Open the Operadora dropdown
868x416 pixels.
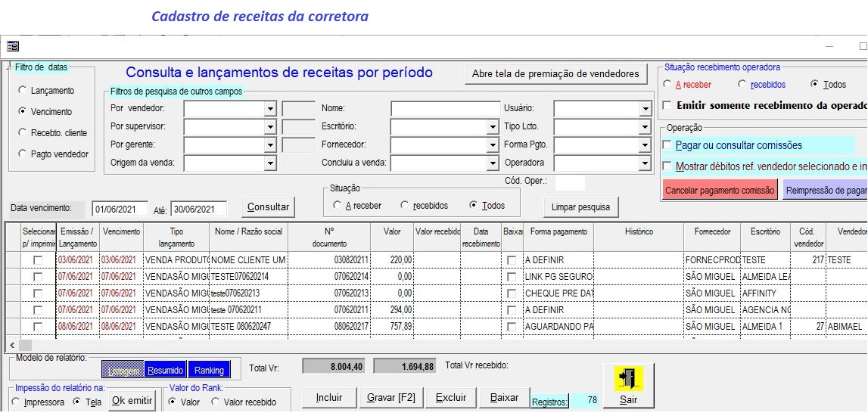click(644, 163)
